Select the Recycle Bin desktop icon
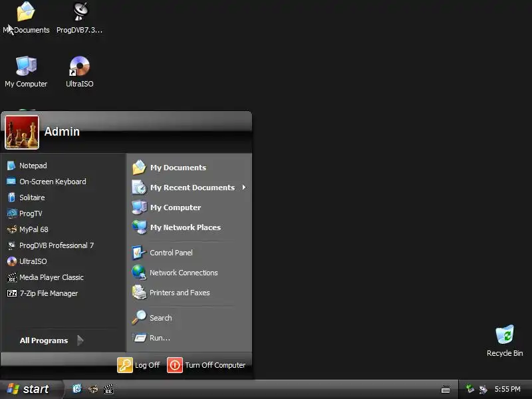 point(505,341)
